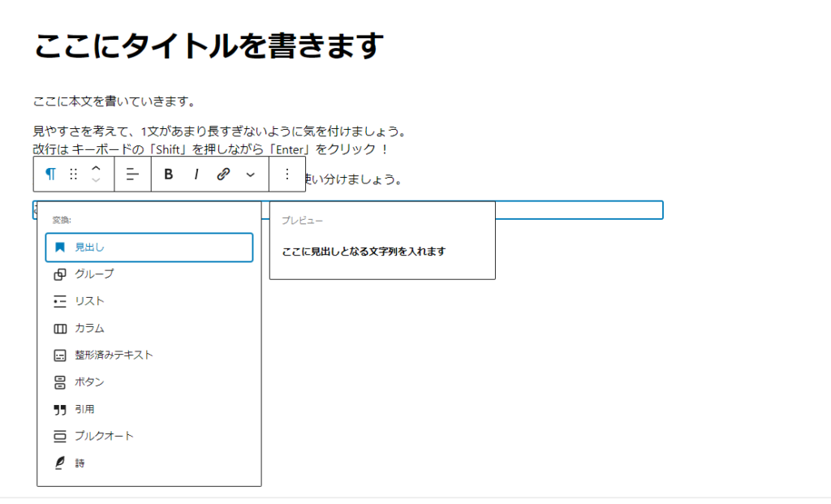Image resolution: width=831 pixels, height=504 pixels.
Task: Transform the paragraph into a ボタン block
Action: point(89,381)
